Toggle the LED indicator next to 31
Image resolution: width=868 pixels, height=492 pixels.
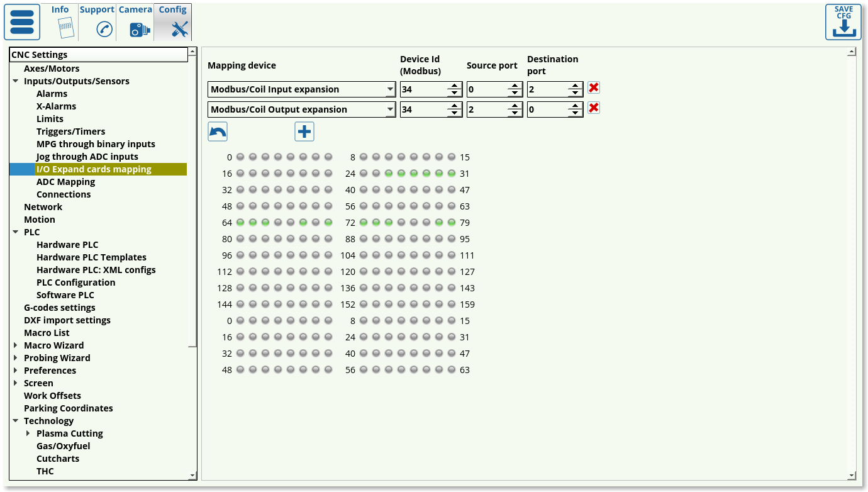(452, 174)
